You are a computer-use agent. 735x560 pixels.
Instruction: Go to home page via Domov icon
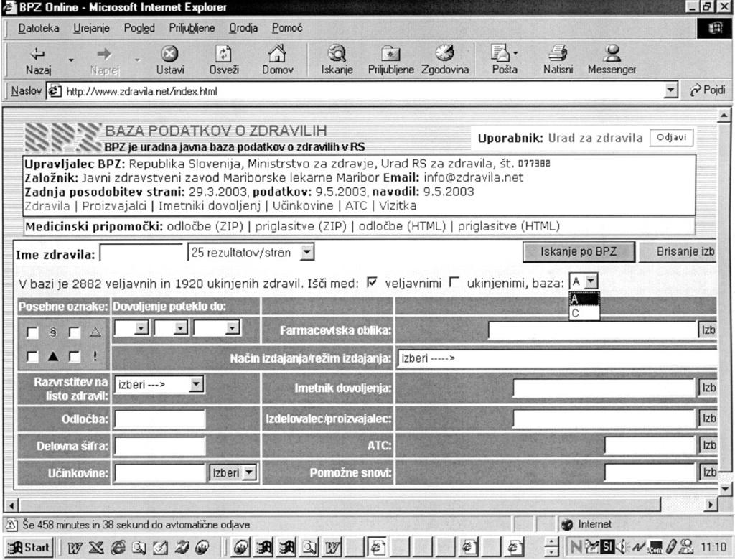[278, 60]
